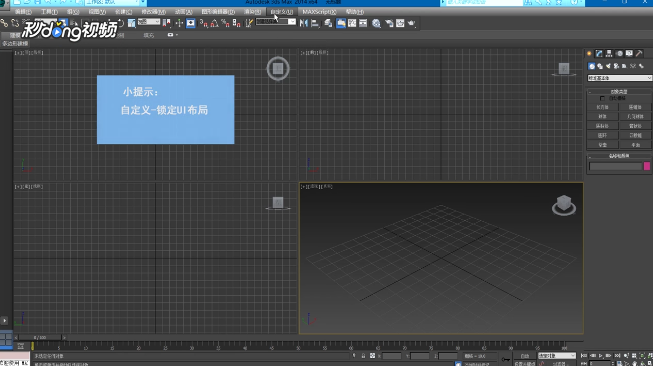Viewport: 653px width, 366px height.
Task: Switch to the Create panel tab
Action: click(589, 53)
